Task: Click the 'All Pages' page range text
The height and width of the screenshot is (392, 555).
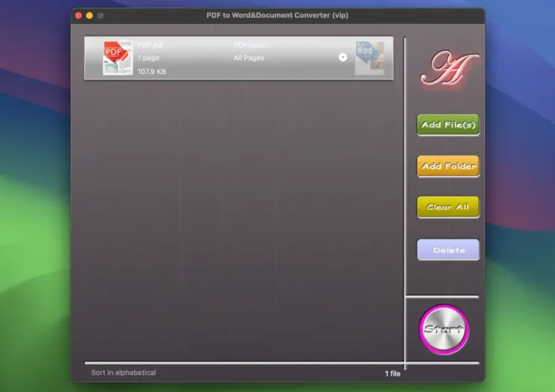Action: (249, 57)
